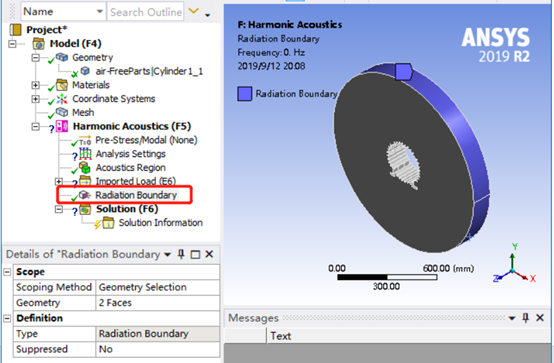Maximize the Details panel
The width and height of the screenshot is (554, 363).
click(195, 254)
